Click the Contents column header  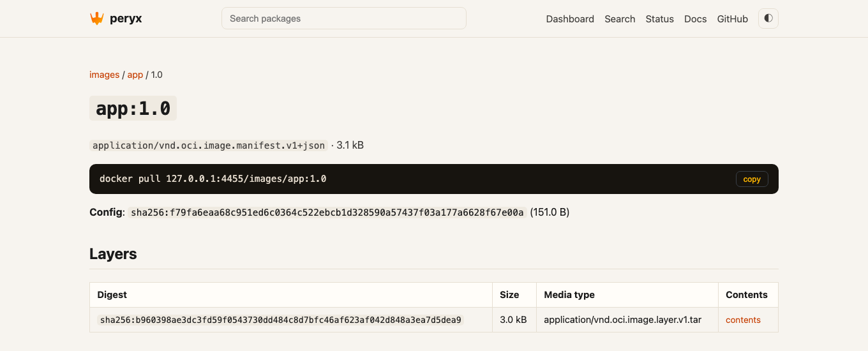point(748,295)
